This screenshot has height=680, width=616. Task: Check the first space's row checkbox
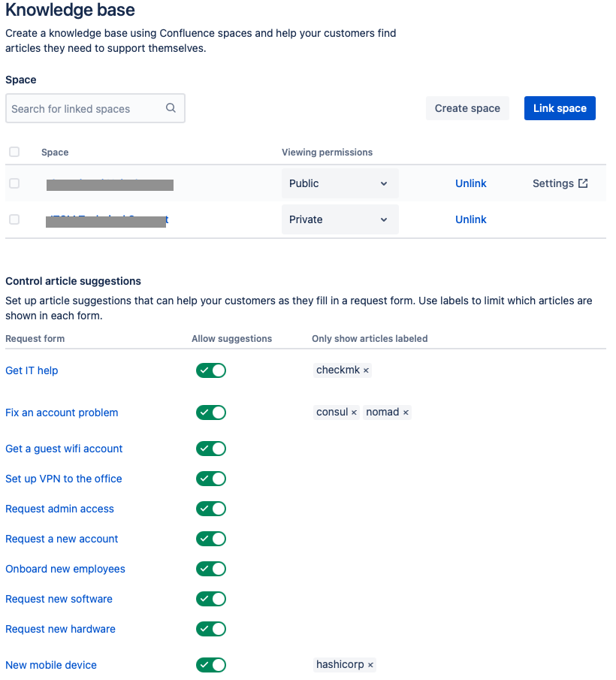[x=14, y=183]
